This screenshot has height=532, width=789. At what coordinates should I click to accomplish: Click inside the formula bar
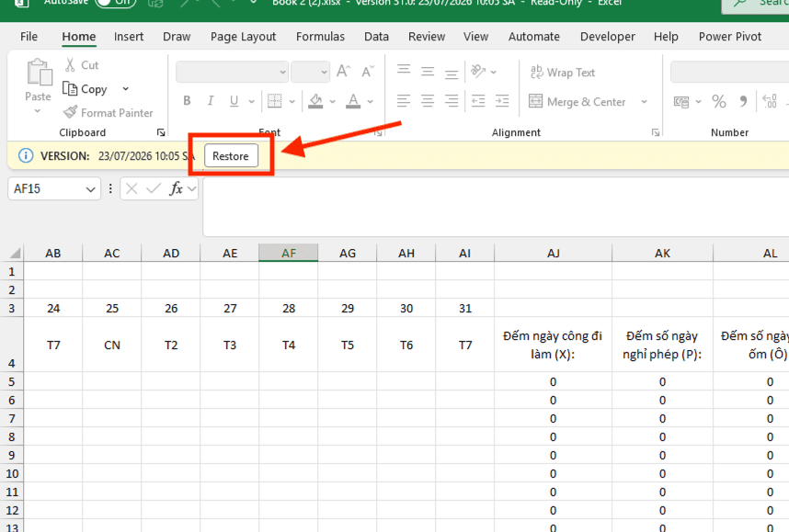496,206
